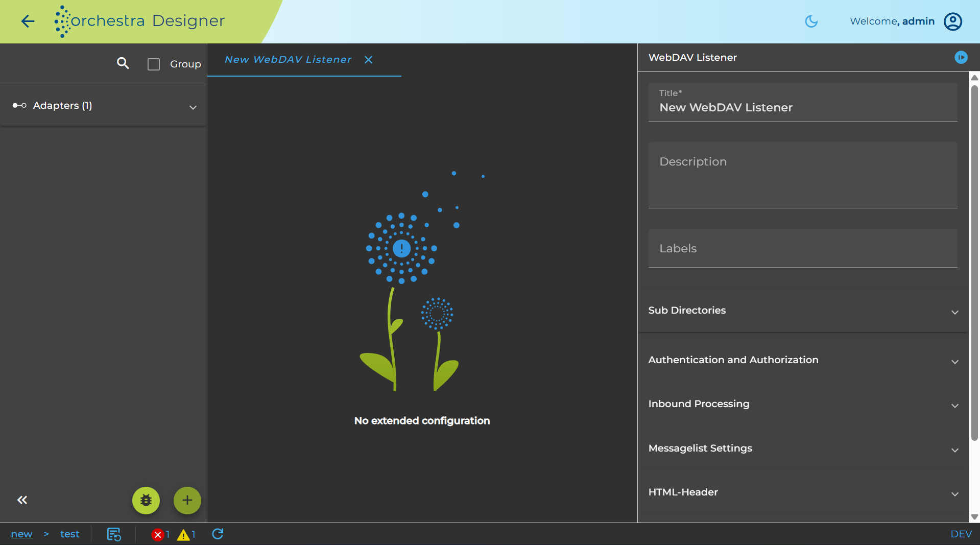
Task: Expand the Messagelist Settings section
Action: click(802, 448)
